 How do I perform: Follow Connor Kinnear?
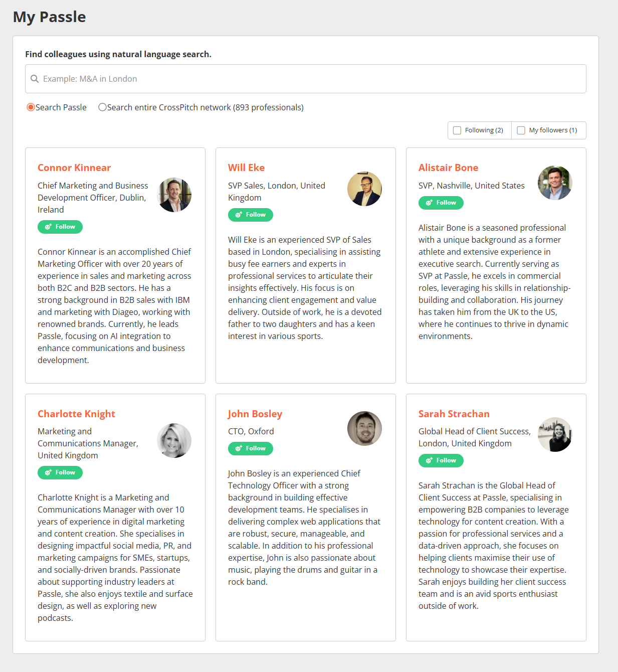(x=60, y=227)
